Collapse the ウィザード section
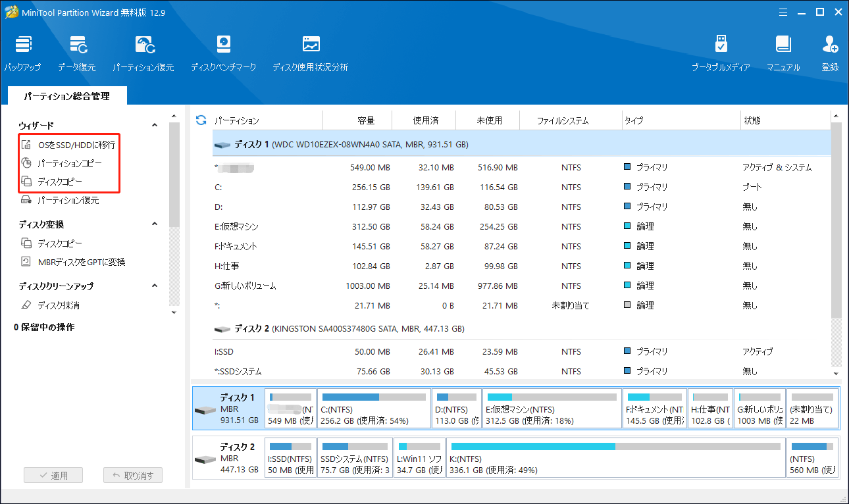The image size is (849, 504). [155, 125]
